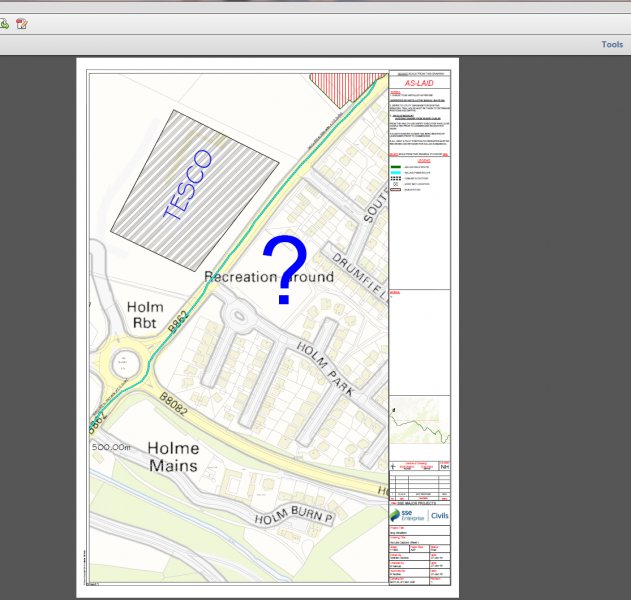Click the B8082 road label

pyautogui.click(x=173, y=404)
